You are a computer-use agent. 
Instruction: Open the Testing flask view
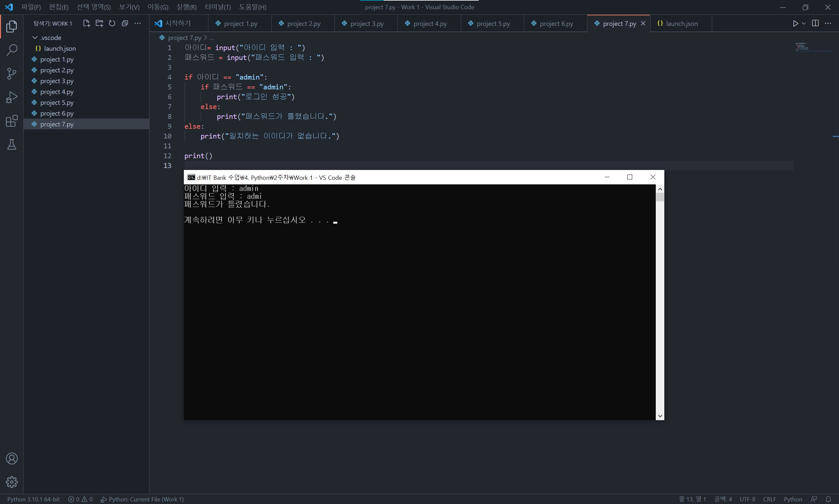pyautogui.click(x=11, y=145)
